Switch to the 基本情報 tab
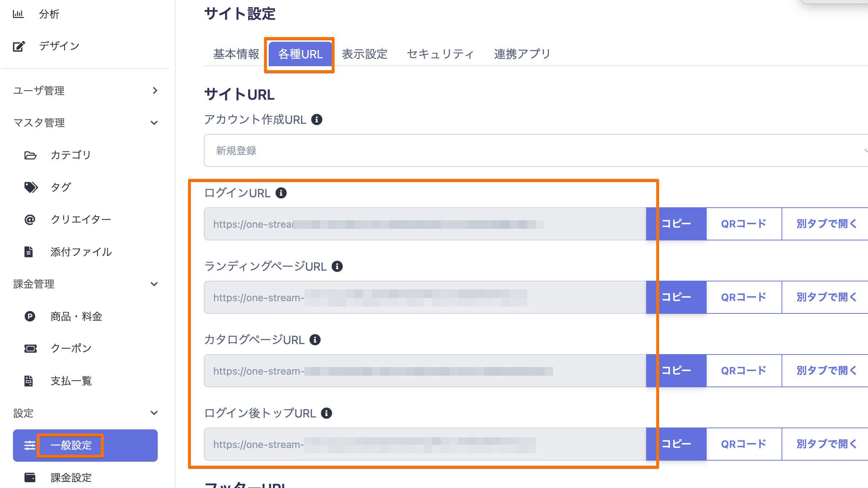The image size is (868, 488). pos(236,54)
